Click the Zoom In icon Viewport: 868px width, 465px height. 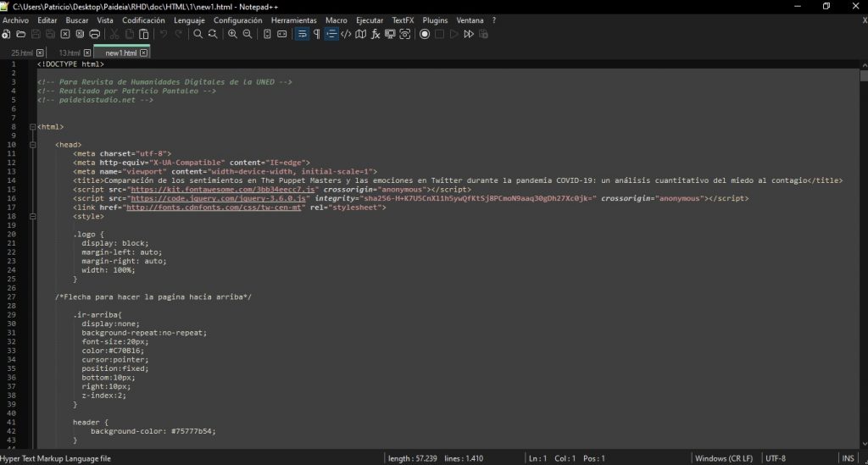[232, 34]
